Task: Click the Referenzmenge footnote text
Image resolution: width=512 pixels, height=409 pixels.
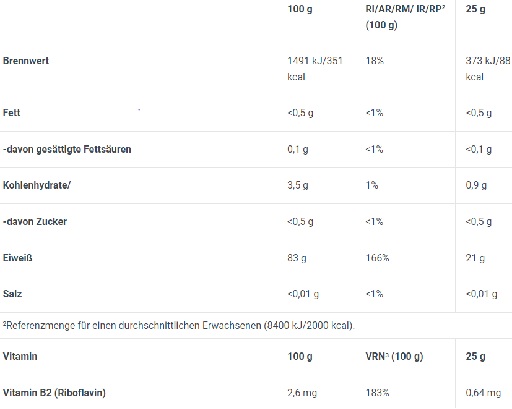Action: [179, 325]
